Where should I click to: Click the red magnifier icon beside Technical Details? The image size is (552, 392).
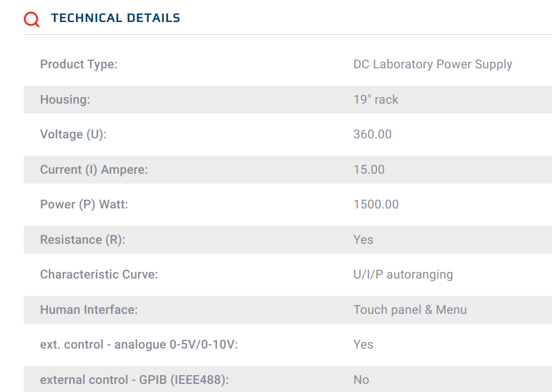click(32, 19)
